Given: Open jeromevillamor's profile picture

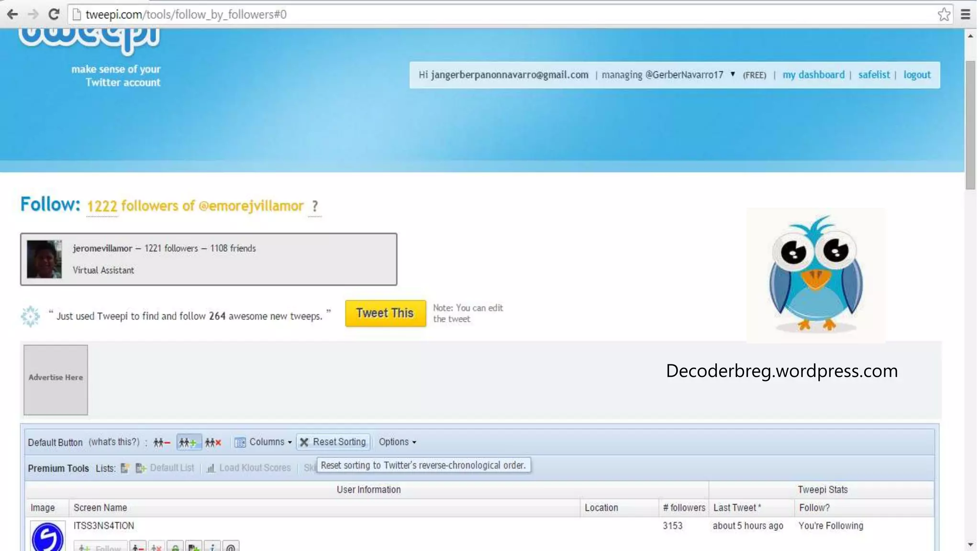Looking at the screenshot, I should [x=44, y=259].
